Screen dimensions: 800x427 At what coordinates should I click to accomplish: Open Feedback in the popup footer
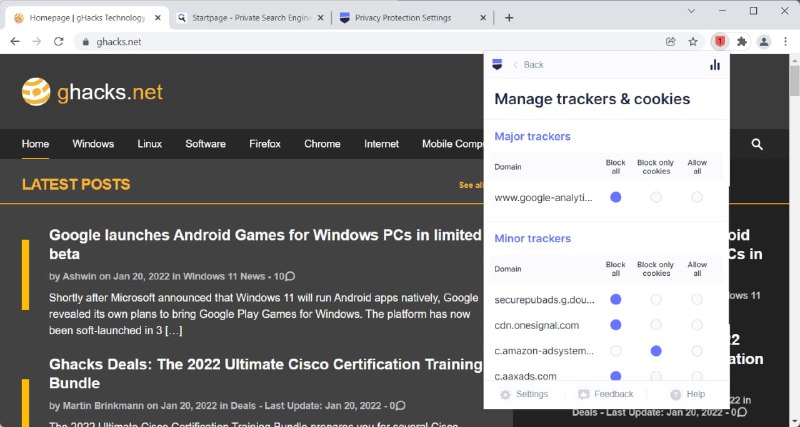click(606, 394)
